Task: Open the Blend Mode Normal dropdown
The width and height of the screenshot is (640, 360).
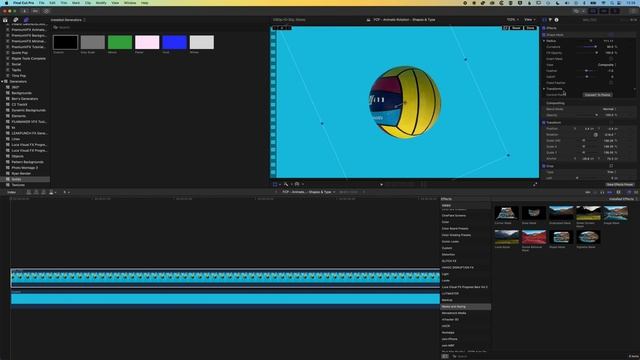Action: (609, 109)
